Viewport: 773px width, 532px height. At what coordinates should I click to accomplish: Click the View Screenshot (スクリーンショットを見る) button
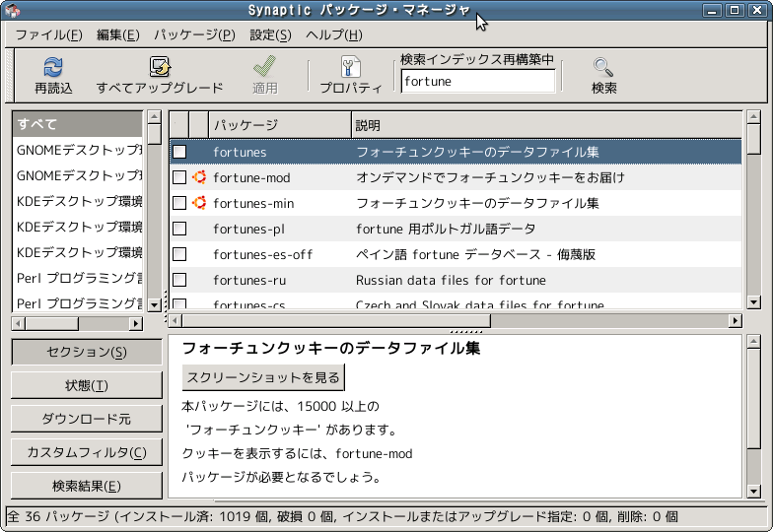pyautogui.click(x=263, y=377)
